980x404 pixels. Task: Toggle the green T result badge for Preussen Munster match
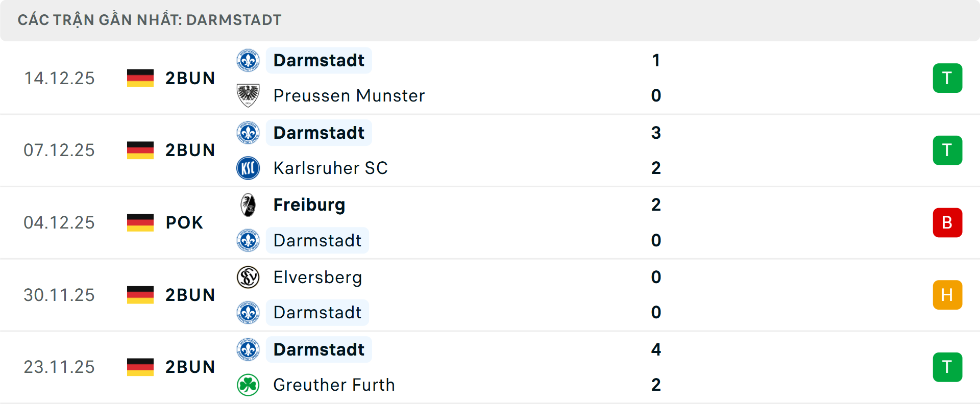[947, 78]
